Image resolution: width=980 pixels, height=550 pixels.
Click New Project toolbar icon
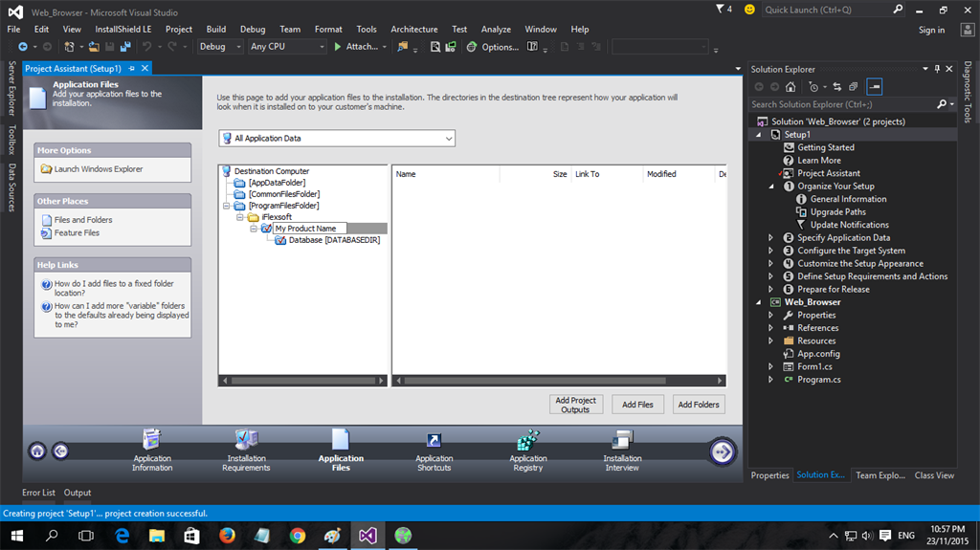pos(69,46)
